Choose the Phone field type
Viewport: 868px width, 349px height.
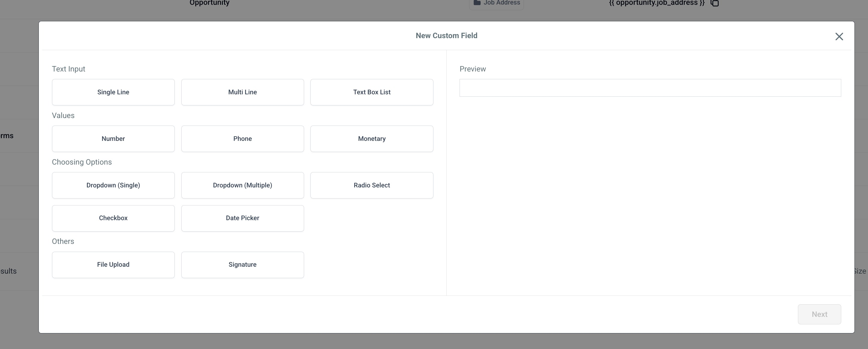pyautogui.click(x=242, y=139)
